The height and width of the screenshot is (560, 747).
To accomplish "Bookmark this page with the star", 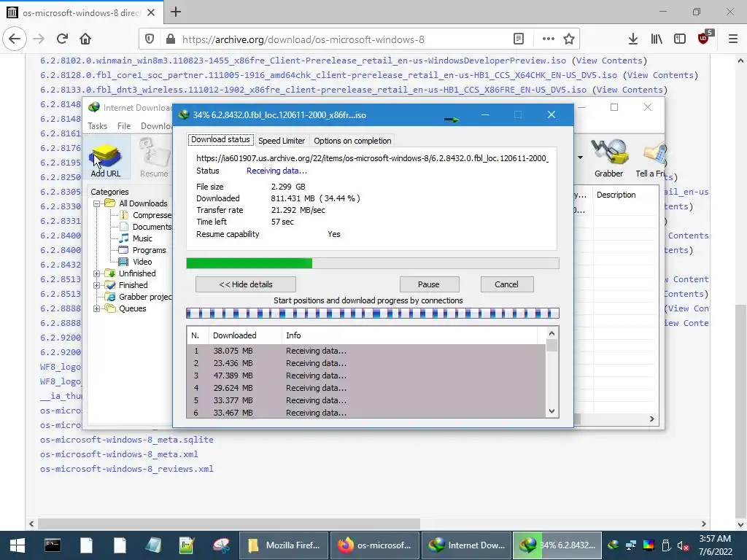I will [569, 39].
